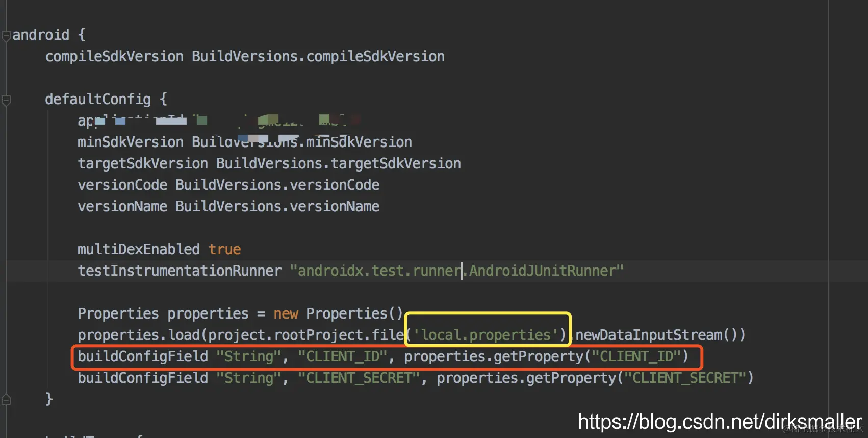Collapse the defaultConfig block fold marker

coord(6,101)
